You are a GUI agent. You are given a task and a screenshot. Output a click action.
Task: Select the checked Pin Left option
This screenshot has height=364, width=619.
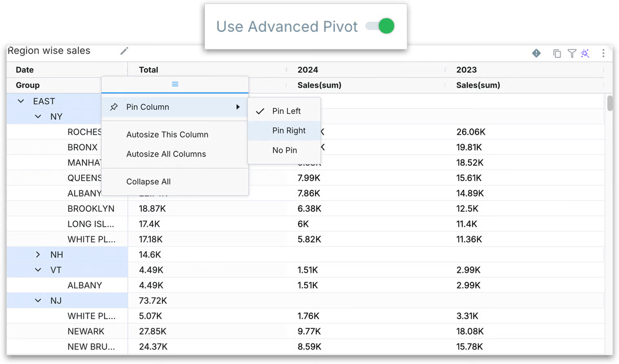click(286, 111)
